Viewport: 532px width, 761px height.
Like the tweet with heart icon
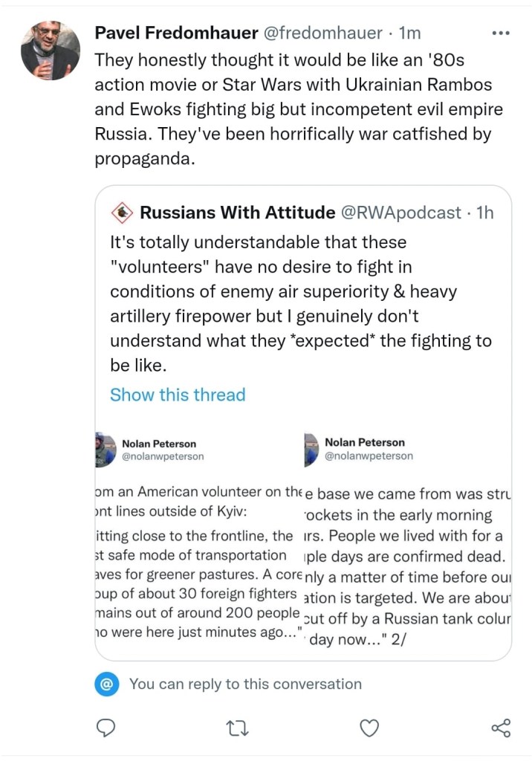(369, 728)
